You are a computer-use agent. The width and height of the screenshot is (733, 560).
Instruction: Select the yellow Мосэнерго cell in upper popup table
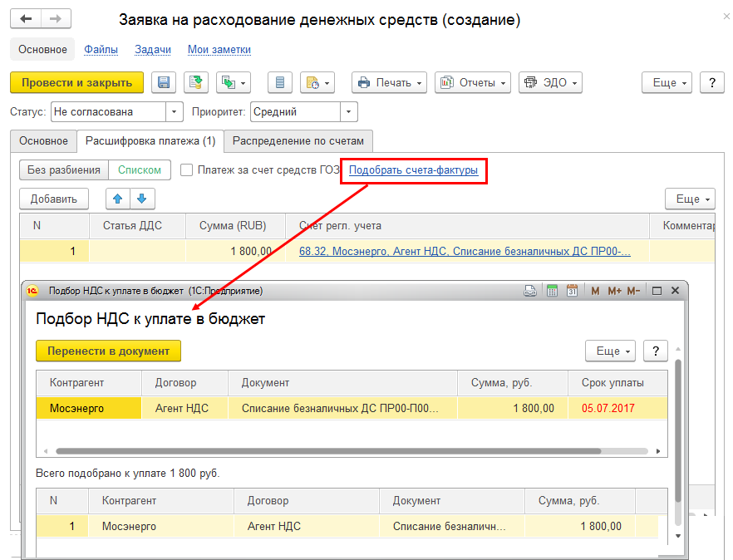tap(89, 408)
